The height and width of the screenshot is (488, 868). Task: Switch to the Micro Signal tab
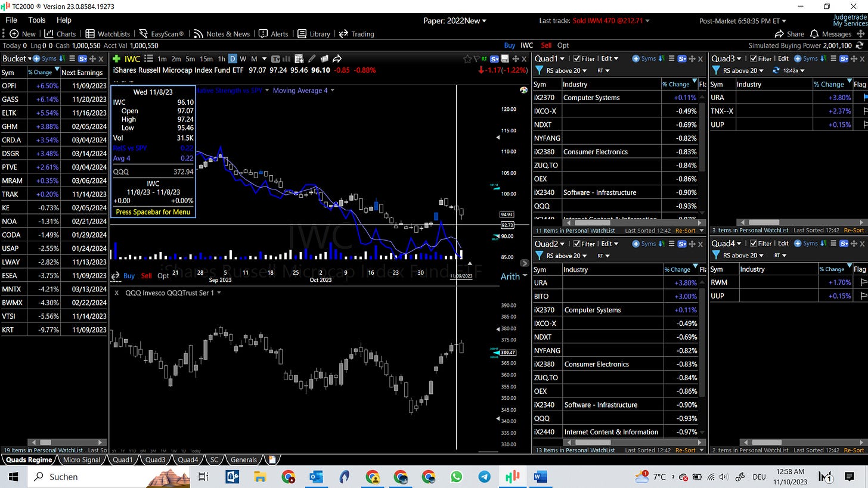point(82,459)
